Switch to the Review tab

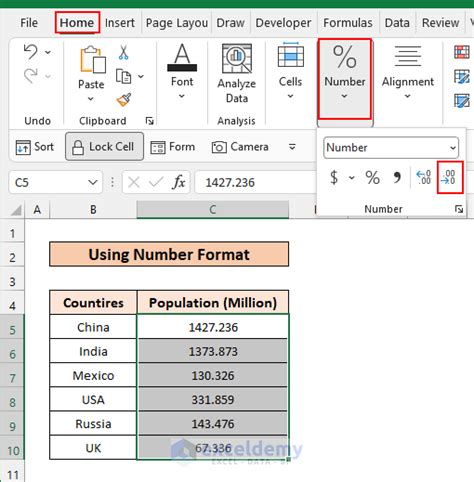tap(440, 23)
